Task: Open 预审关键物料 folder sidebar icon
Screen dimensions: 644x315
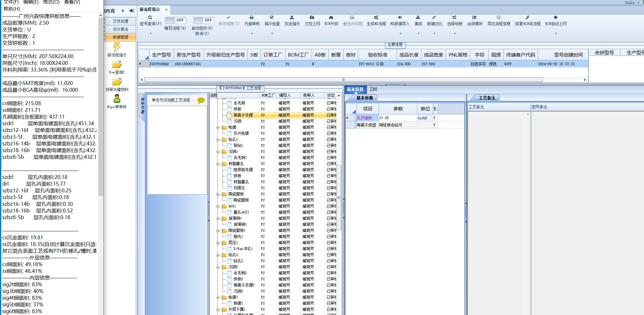Action: pyautogui.click(x=117, y=82)
